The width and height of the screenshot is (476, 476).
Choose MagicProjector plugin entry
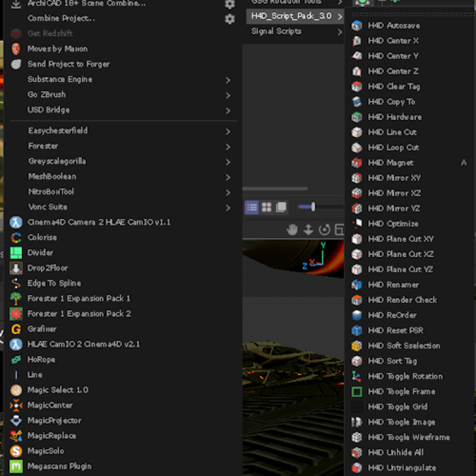pos(123,421)
